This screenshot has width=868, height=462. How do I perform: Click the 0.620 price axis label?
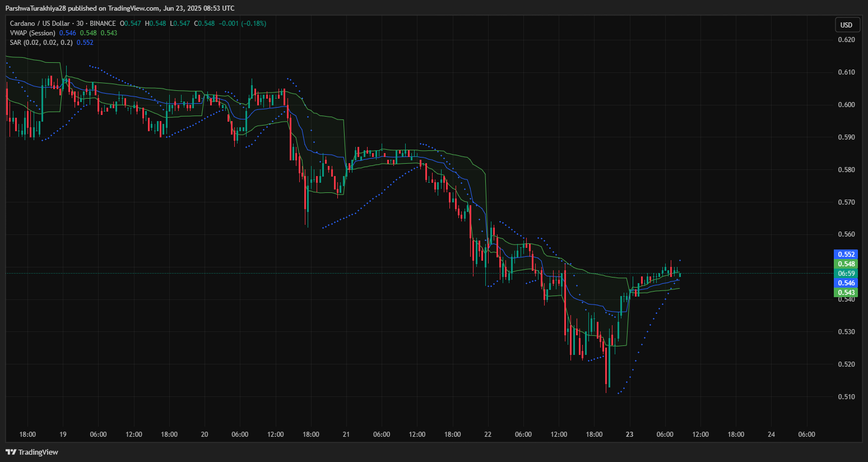click(846, 40)
